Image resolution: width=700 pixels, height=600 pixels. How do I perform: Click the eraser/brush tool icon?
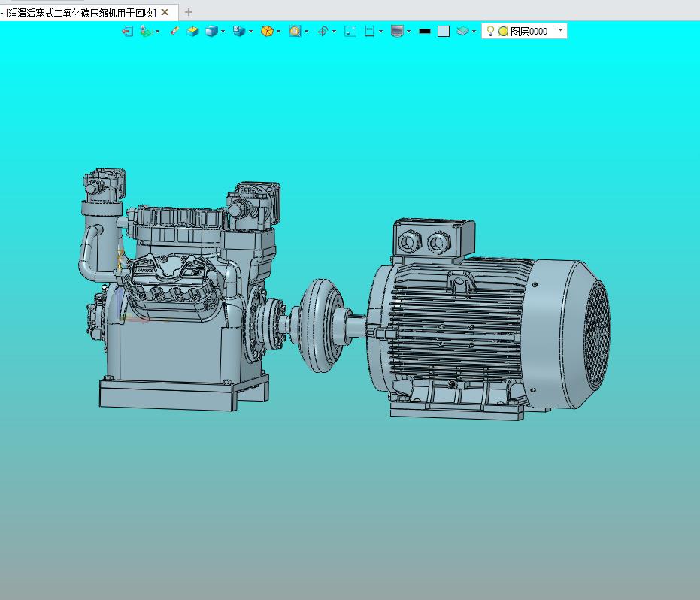coord(174,31)
